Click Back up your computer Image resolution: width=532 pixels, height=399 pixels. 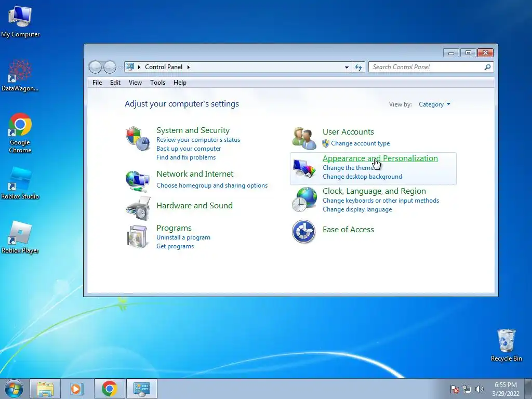(189, 149)
